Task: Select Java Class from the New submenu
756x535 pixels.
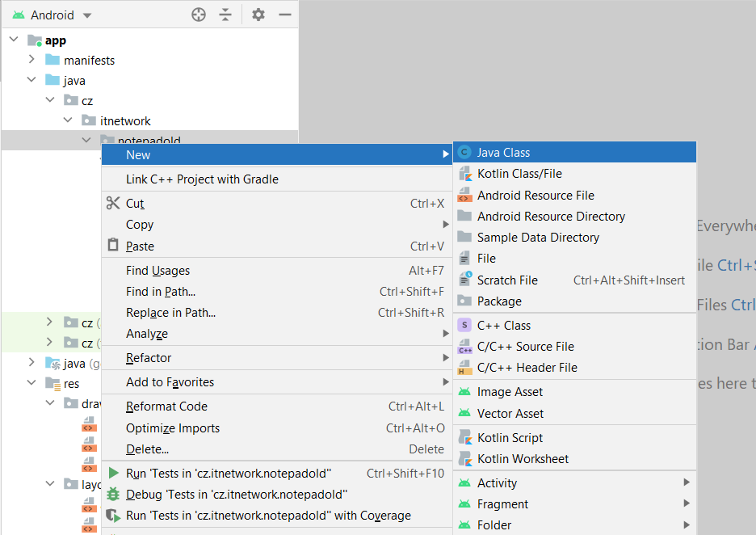Action: click(503, 153)
